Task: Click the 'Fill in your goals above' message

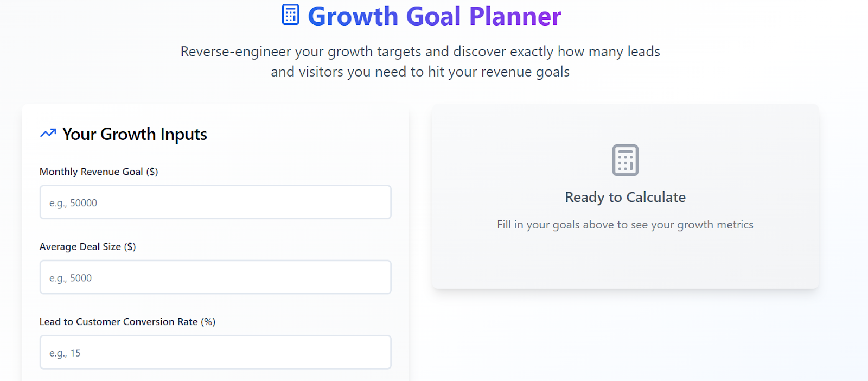Action: coord(625,225)
